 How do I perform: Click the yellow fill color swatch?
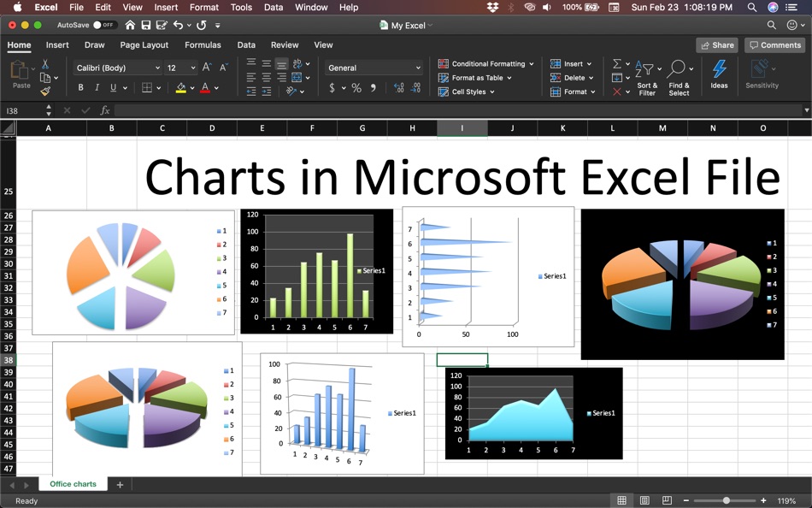[180, 87]
